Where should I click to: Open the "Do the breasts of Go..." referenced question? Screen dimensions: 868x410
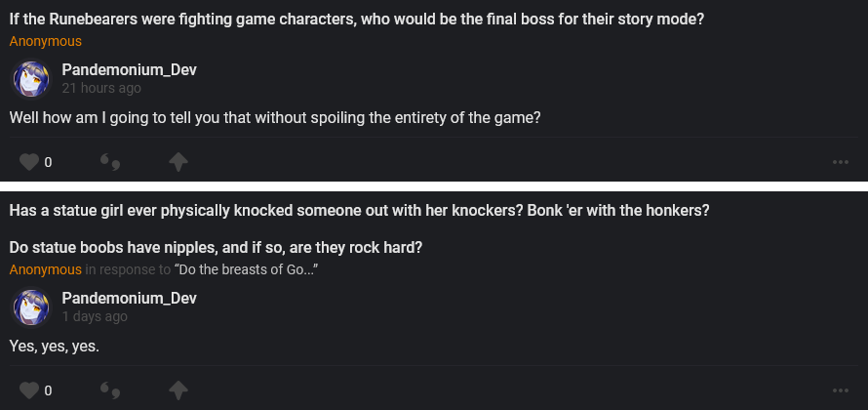click(x=248, y=269)
